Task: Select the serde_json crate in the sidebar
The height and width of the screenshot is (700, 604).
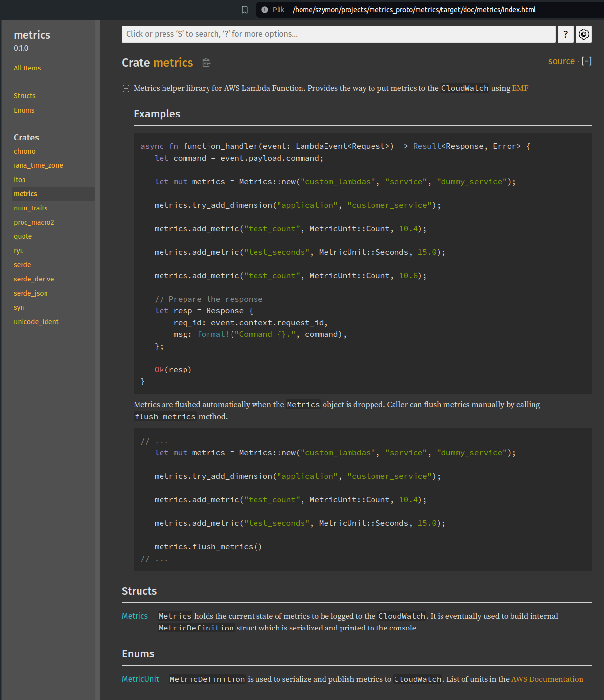Action: (x=31, y=293)
